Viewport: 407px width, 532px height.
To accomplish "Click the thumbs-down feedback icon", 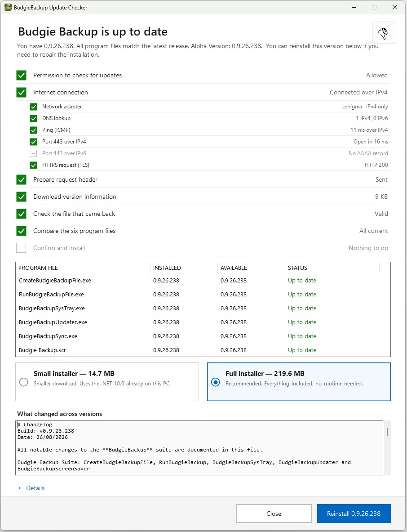I will (383, 33).
